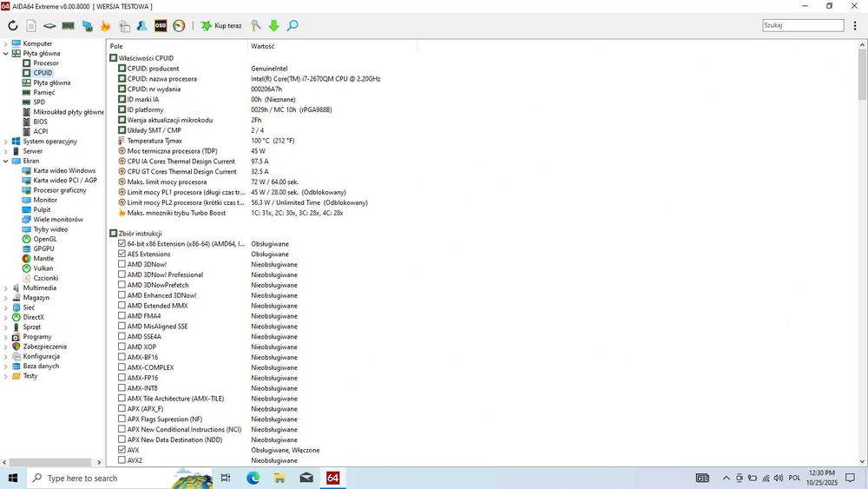
Task: Expand the Testy tree node
Action: [x=5, y=377]
